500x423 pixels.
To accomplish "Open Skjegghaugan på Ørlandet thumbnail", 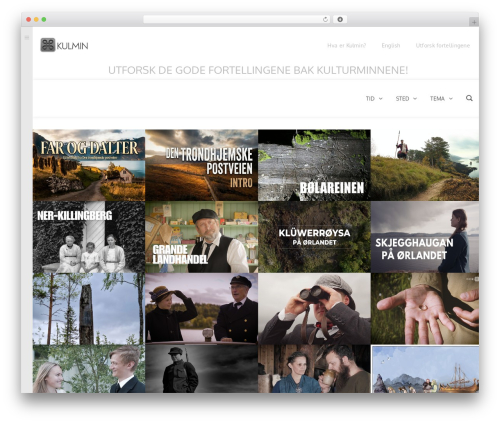I will pyautogui.click(x=425, y=237).
